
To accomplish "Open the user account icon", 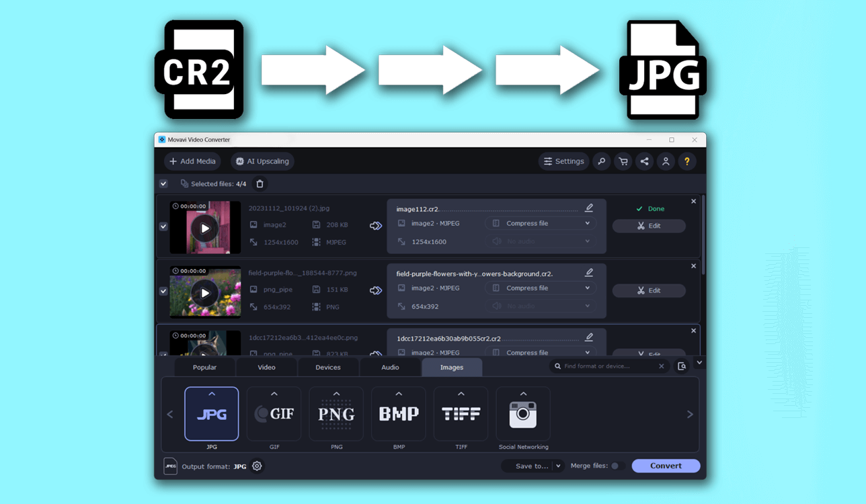I will click(x=666, y=161).
